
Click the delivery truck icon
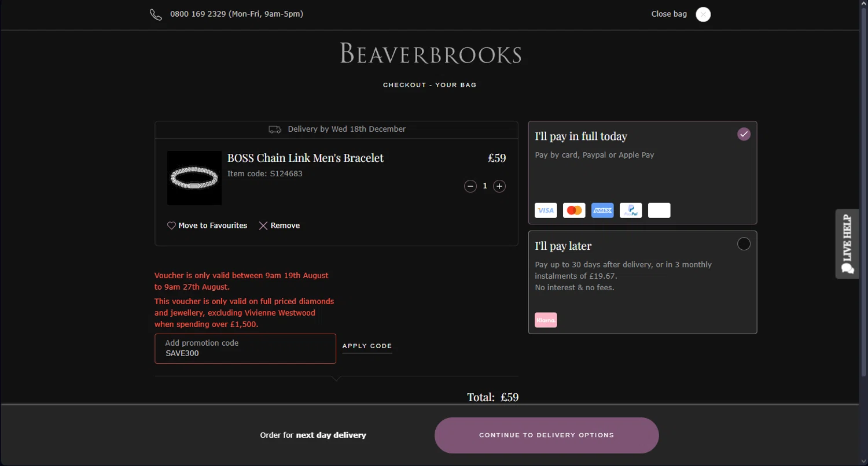(x=275, y=130)
